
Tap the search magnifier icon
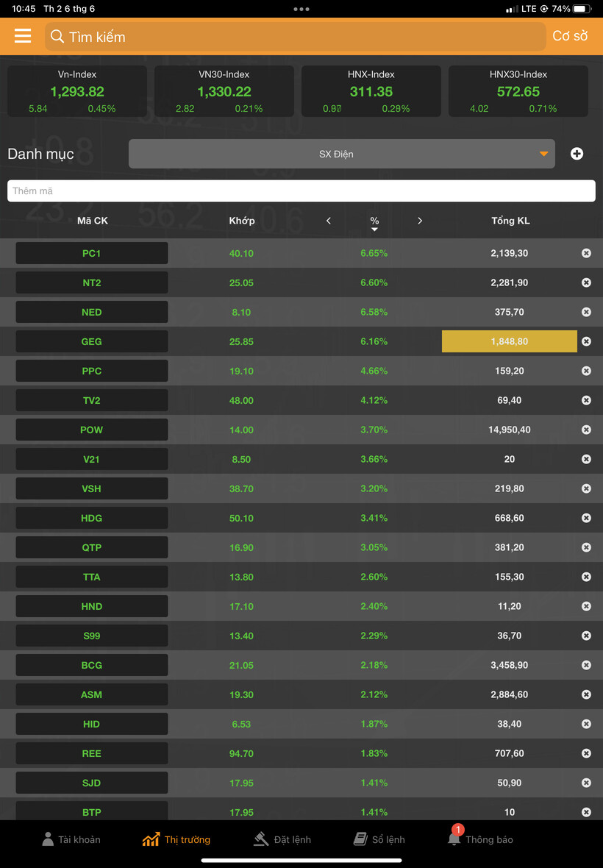click(57, 37)
